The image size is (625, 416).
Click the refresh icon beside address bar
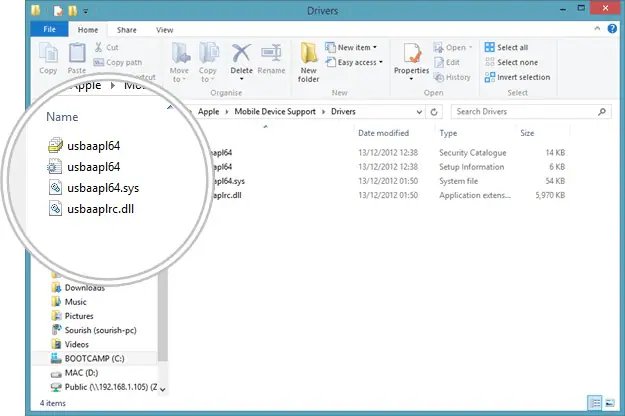[x=434, y=112]
